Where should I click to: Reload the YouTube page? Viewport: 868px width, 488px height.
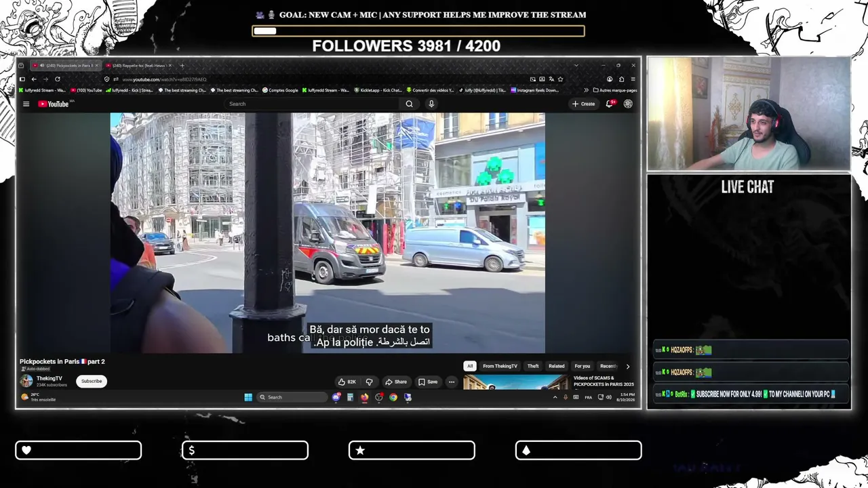[x=58, y=79]
